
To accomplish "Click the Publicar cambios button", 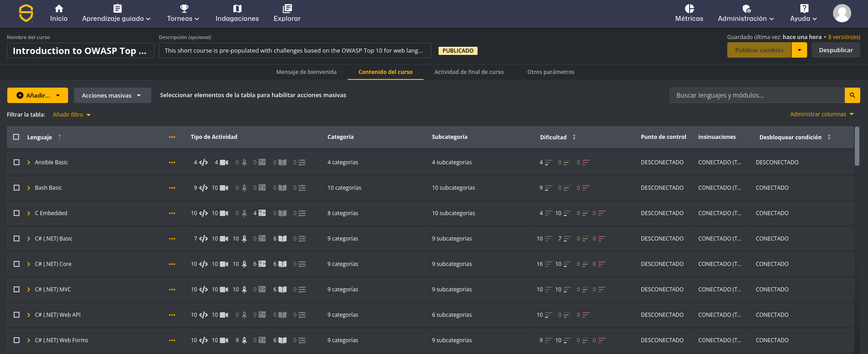I will click(x=759, y=50).
